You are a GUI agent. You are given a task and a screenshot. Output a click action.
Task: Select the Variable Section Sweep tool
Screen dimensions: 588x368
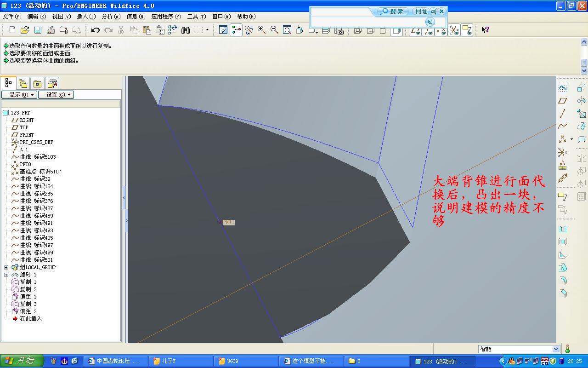(x=582, y=113)
